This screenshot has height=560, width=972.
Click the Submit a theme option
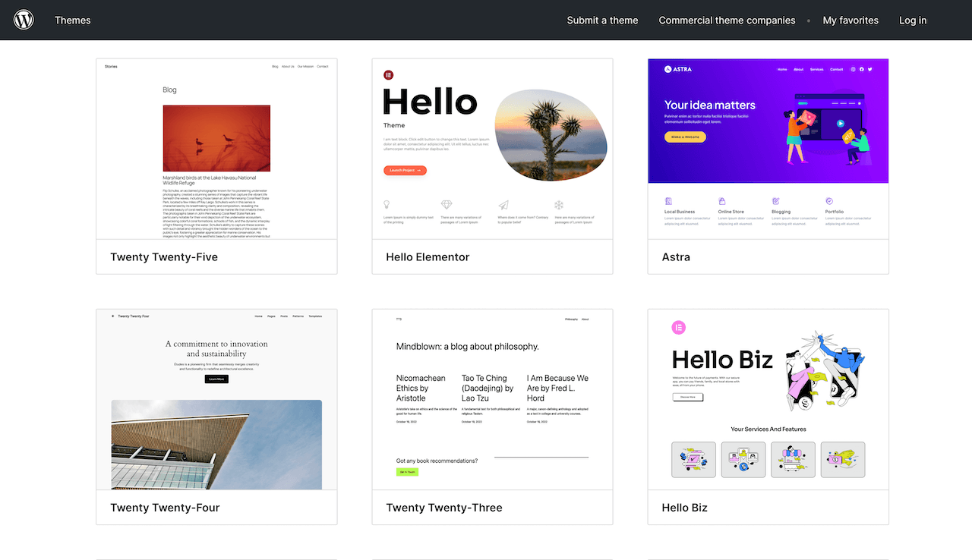(602, 20)
